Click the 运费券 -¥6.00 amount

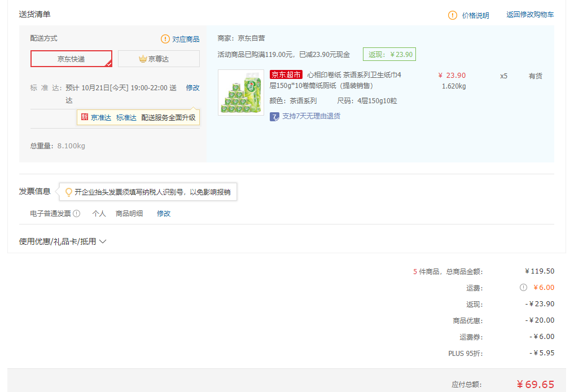click(x=542, y=337)
